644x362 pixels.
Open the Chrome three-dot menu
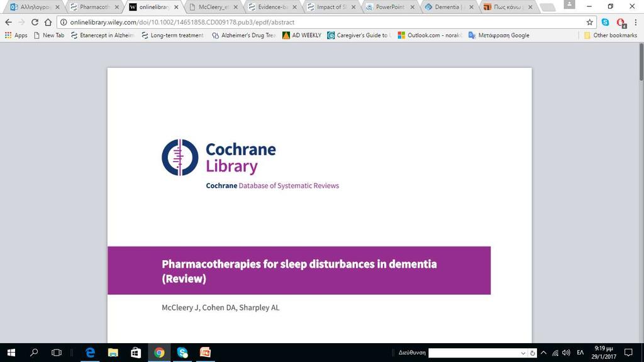636,22
